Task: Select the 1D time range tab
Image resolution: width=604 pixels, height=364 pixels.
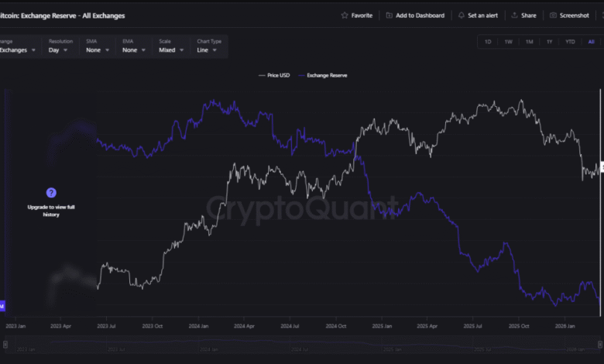Action: (488, 42)
